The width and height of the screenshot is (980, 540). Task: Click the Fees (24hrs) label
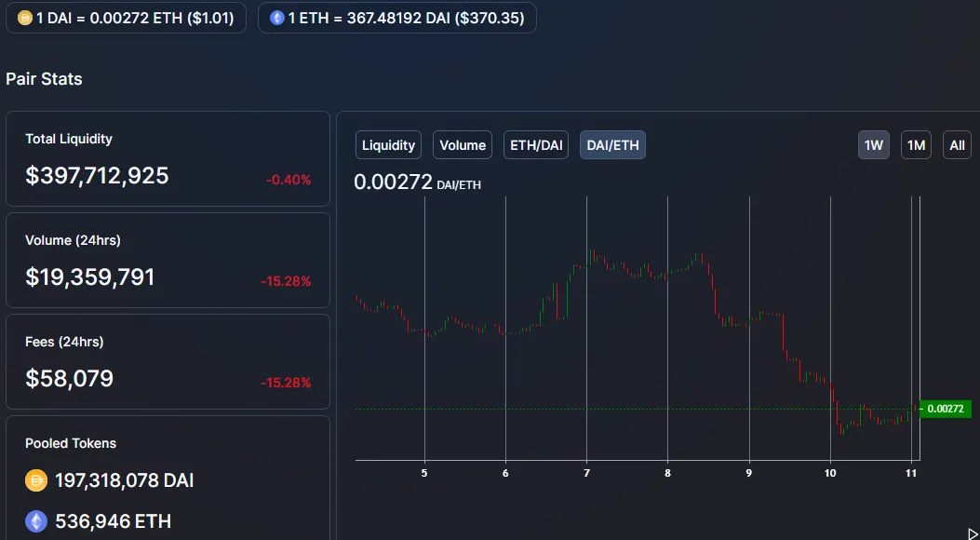(x=64, y=342)
